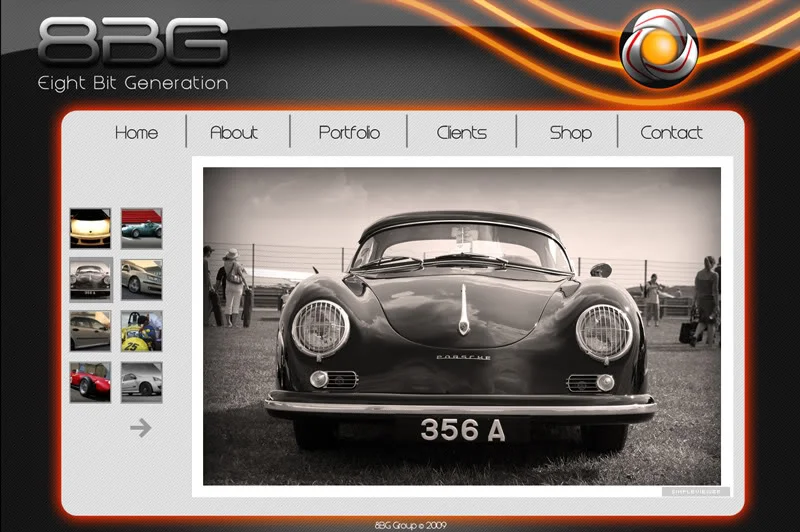Image resolution: width=800 pixels, height=532 pixels.
Task: Click the 8BG logo
Action: [133, 41]
